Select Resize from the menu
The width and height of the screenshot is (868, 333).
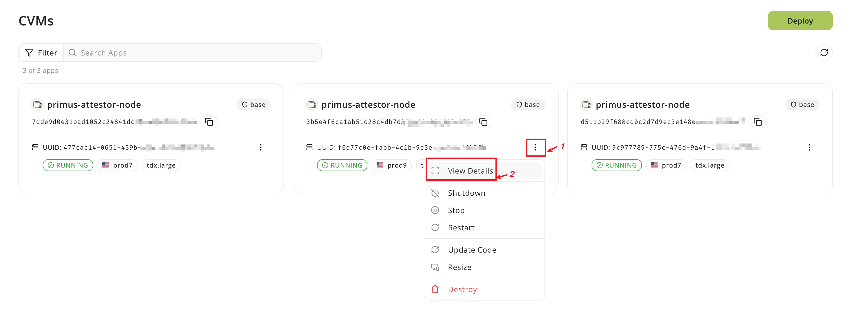coord(459,267)
